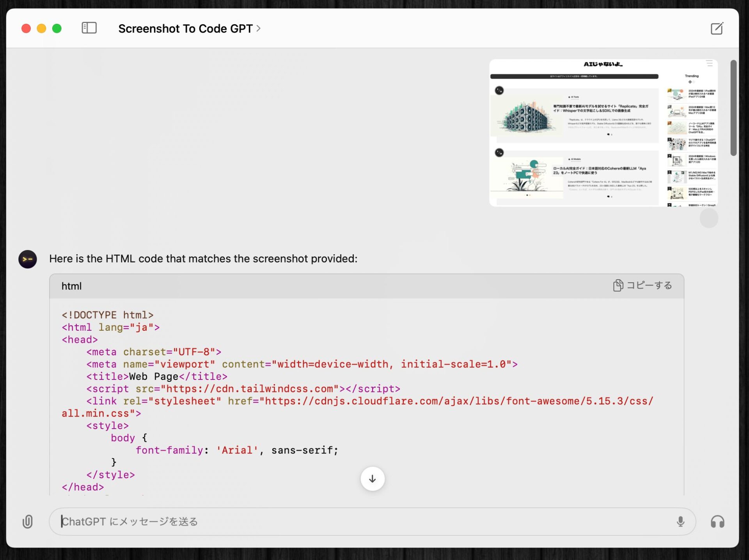
Task: Click the scroll-to-bottom arrow button
Action: (372, 478)
